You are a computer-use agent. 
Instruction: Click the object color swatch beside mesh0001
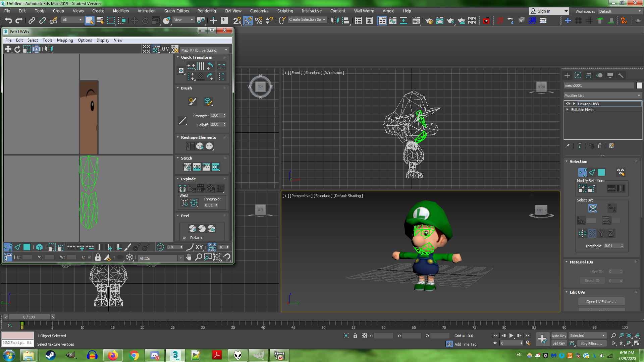(639, 85)
